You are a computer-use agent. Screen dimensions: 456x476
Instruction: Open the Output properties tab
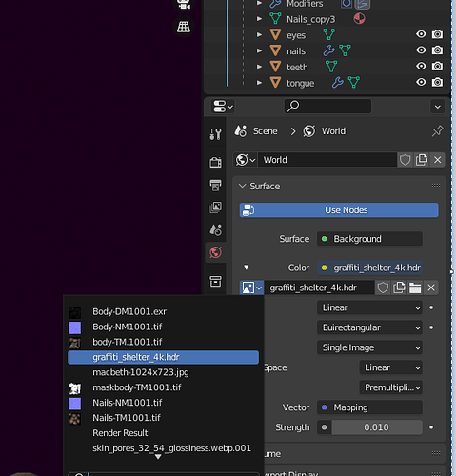pos(215,185)
